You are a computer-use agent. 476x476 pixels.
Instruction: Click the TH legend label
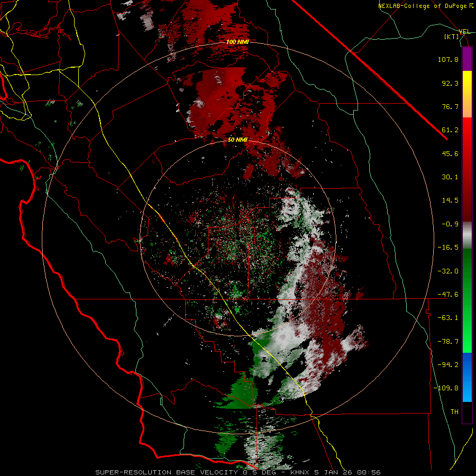pos(454,412)
